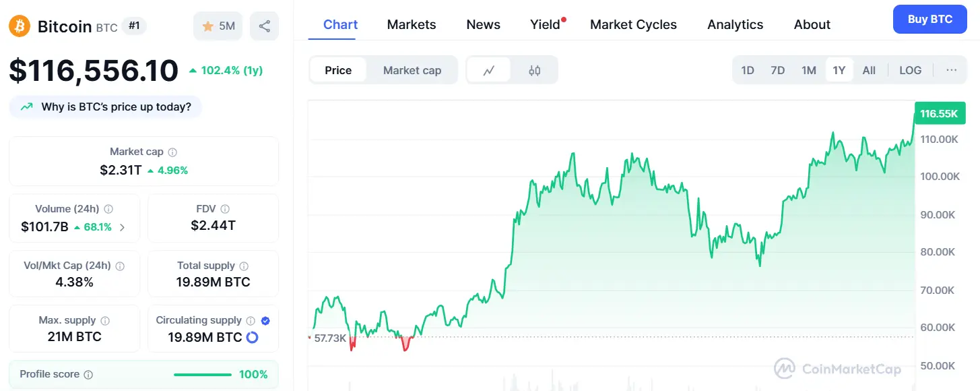Click the info icon next to Max. supply
This screenshot has width=980, height=391.
pos(105,321)
